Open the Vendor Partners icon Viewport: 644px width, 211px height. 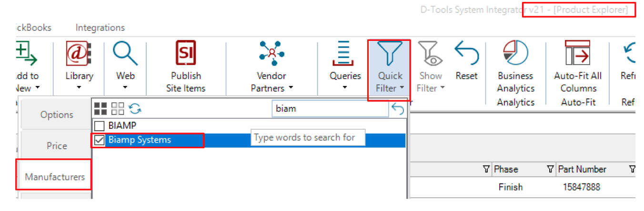click(272, 54)
